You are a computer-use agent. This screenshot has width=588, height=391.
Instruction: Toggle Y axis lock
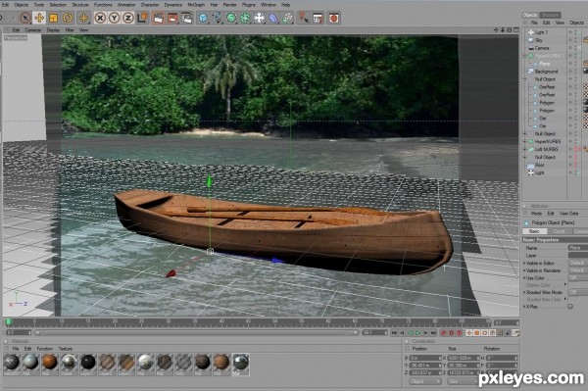(x=114, y=18)
